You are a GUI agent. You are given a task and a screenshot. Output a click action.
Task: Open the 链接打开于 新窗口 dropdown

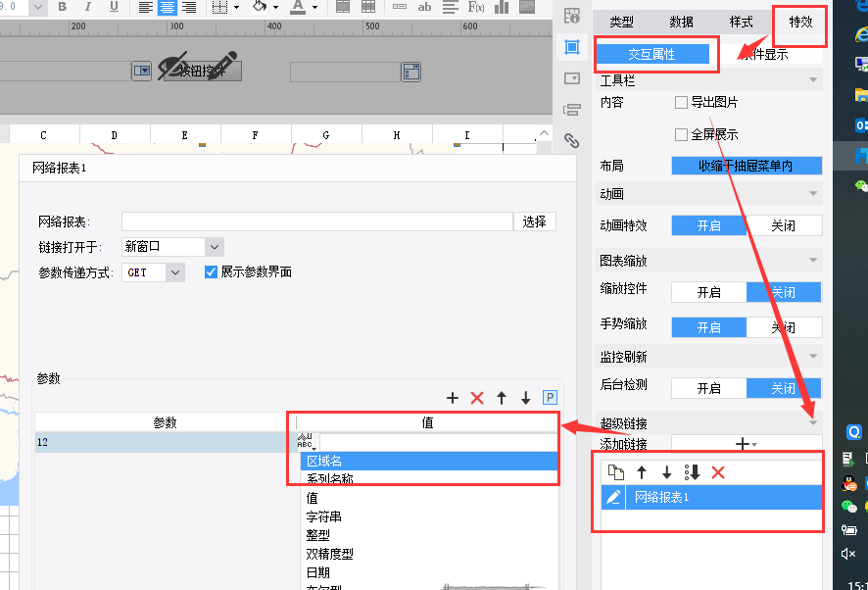pos(215,247)
